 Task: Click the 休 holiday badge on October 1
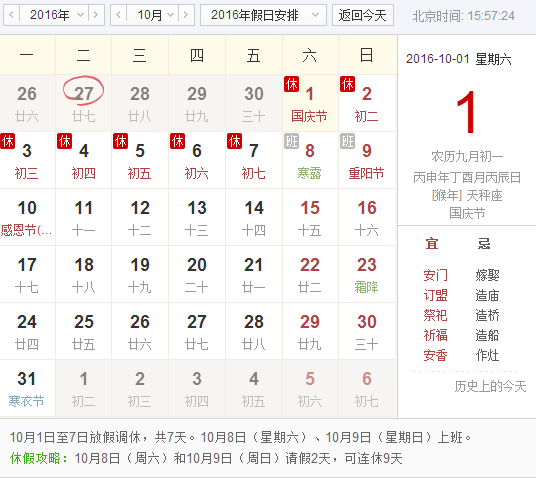point(292,84)
